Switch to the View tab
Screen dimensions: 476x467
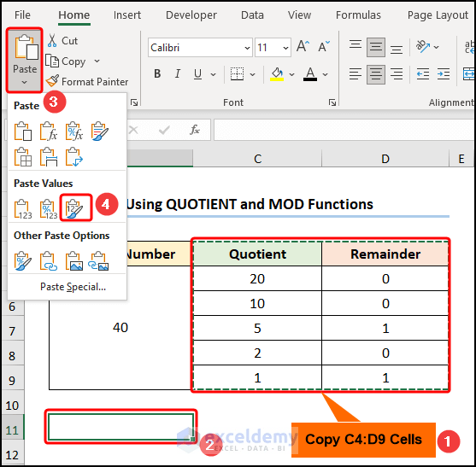(x=299, y=15)
